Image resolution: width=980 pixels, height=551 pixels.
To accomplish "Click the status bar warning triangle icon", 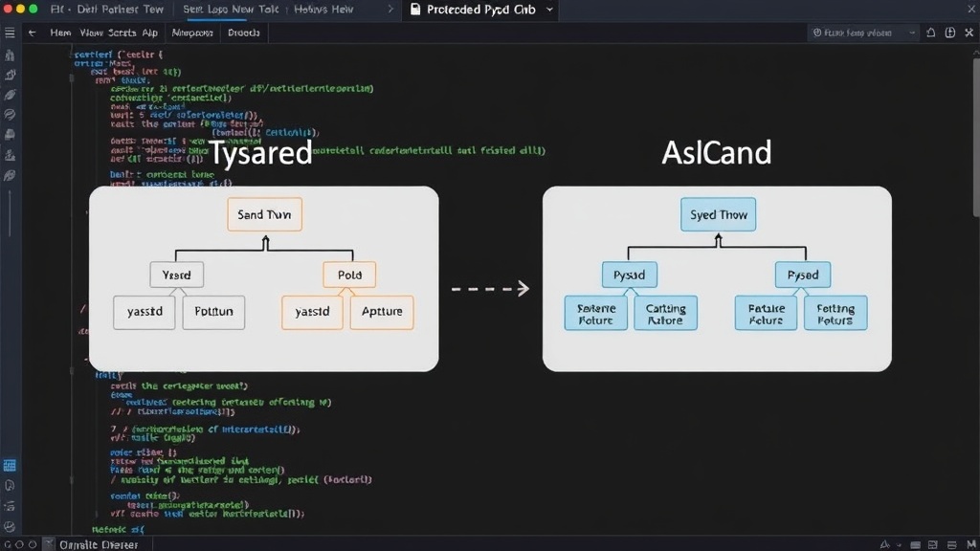I will (x=884, y=544).
